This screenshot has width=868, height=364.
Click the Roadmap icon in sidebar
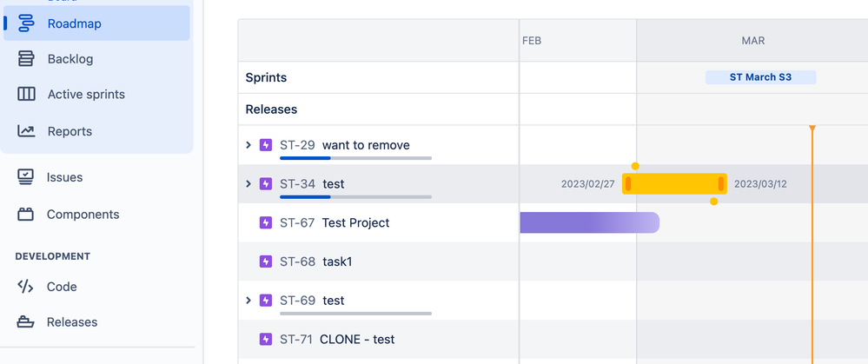pos(26,23)
